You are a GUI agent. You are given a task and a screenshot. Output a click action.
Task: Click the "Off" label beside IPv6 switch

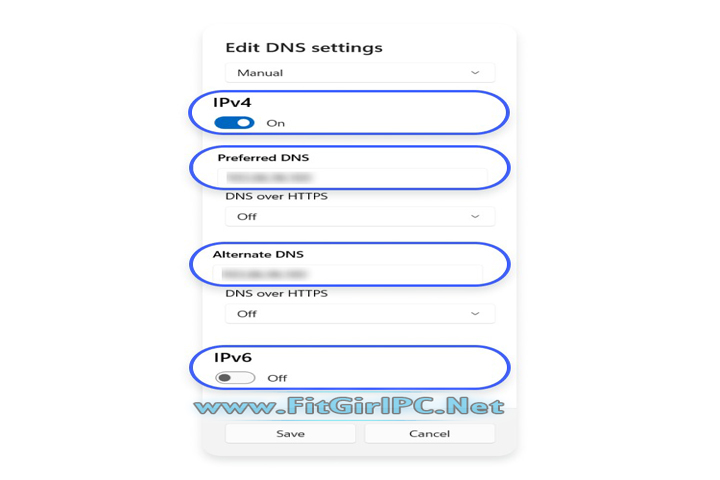coord(277,378)
